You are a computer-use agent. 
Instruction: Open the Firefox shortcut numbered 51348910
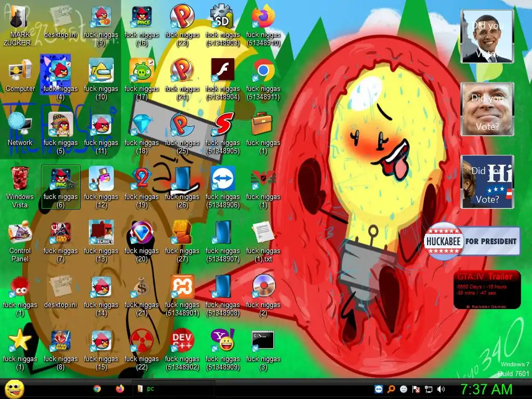point(263,17)
